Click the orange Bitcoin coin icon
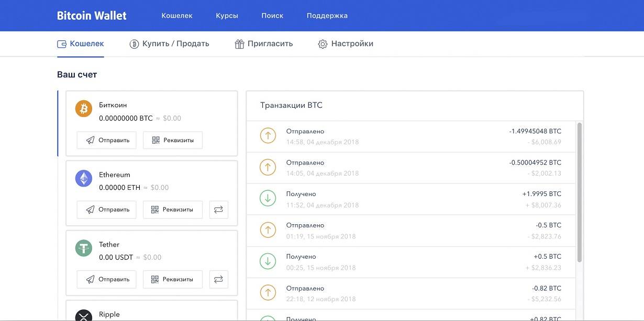The width and height of the screenshot is (644, 321). pos(84,109)
